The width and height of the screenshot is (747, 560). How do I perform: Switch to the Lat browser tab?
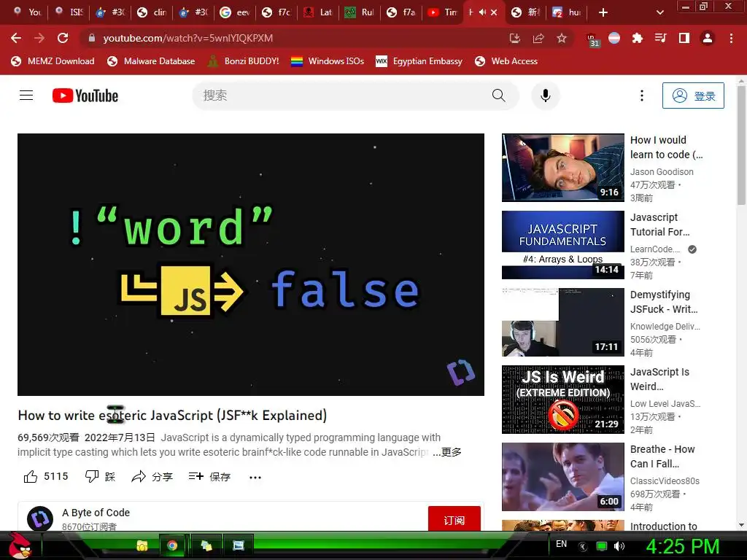(x=318, y=12)
